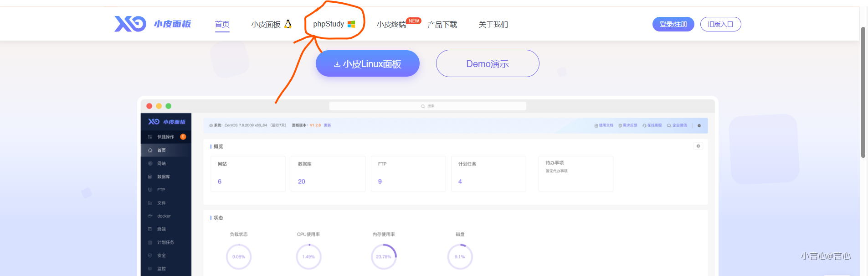This screenshot has height=276, width=868.
Task: Select docker icon in demo sidebar
Action: pyautogui.click(x=150, y=216)
